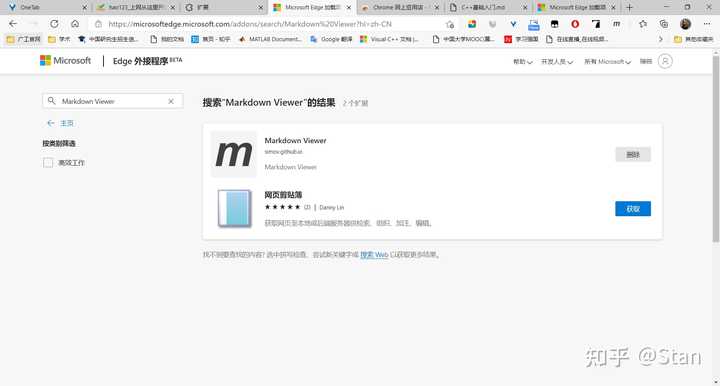Click the blue 获取 button

[633, 209]
